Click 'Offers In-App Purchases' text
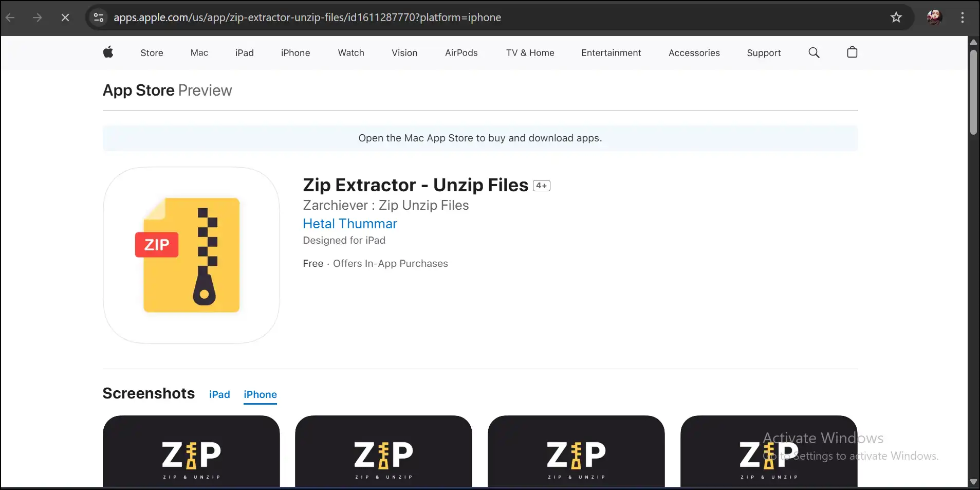 (x=391, y=263)
